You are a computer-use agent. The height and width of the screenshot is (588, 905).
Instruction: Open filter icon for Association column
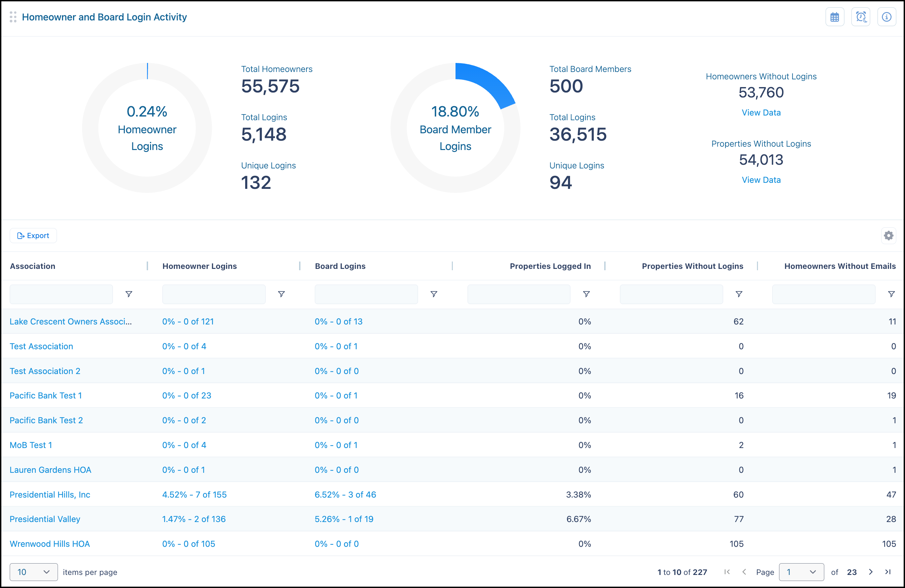pyautogui.click(x=129, y=294)
